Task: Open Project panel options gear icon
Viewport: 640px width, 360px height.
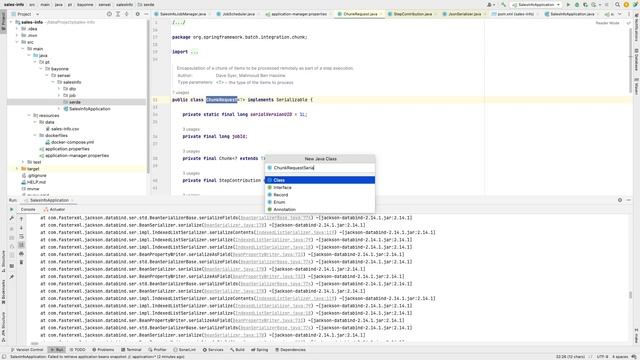Action: pos(138,14)
